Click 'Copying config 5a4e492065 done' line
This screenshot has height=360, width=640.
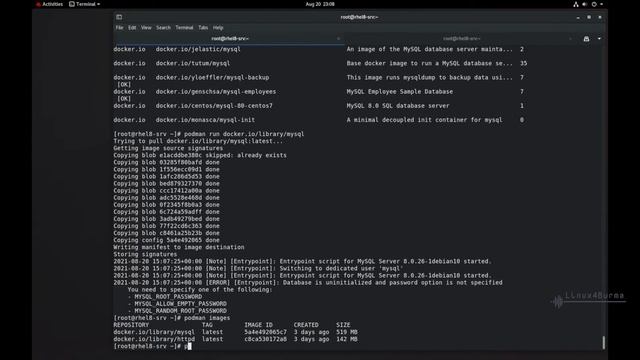[167, 240]
